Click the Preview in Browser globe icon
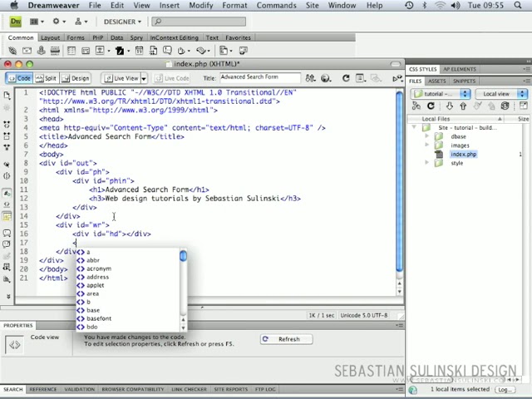Image resolution: width=532 pixels, height=399 pixels. click(x=326, y=78)
